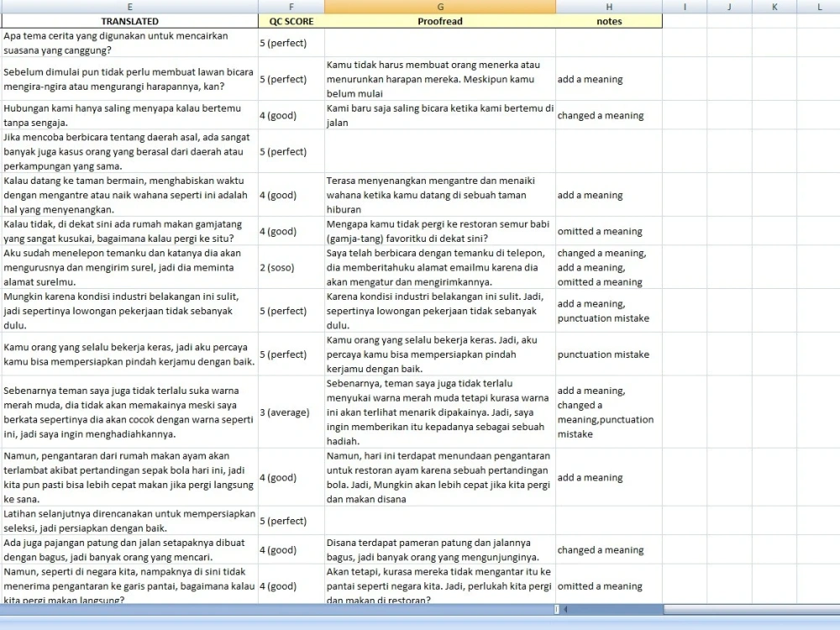Image resolution: width=840 pixels, height=630 pixels.
Task: Select proofread cell 'Akan tetapi, kurasa mereka tidak mengantar'
Action: point(440,585)
